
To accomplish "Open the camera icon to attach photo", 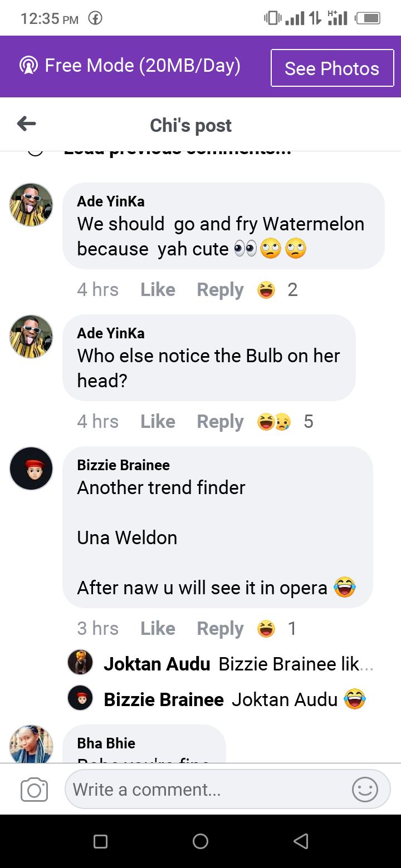I will coord(34,790).
